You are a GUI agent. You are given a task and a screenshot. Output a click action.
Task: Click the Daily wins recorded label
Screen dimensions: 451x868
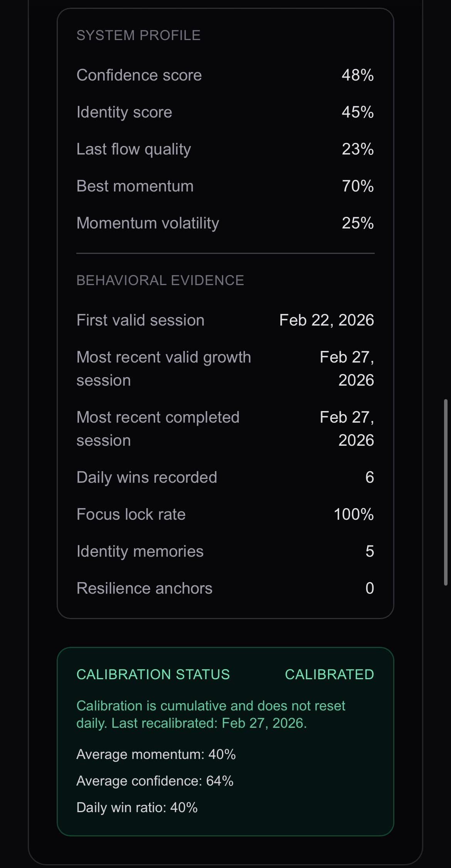click(146, 477)
